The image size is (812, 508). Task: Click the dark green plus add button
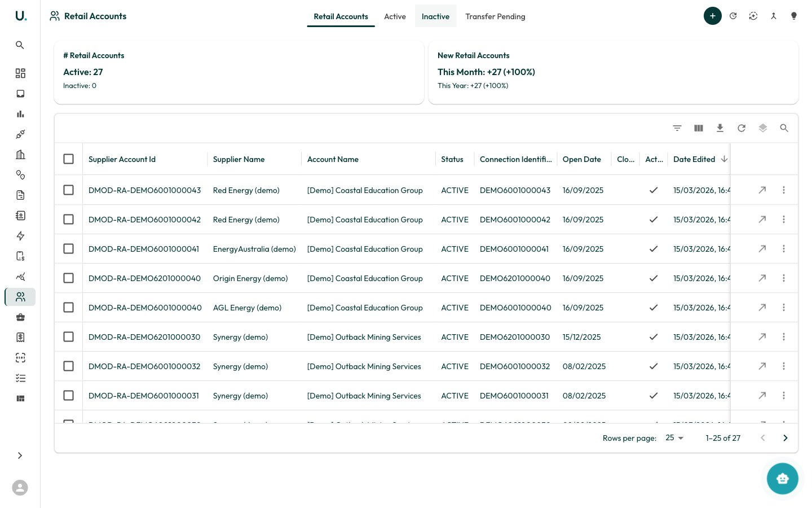coord(713,16)
